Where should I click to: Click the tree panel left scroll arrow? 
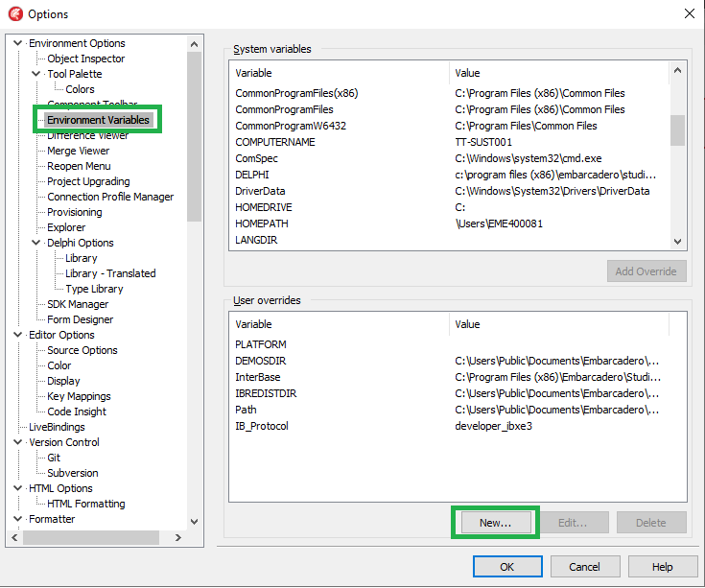[14, 538]
